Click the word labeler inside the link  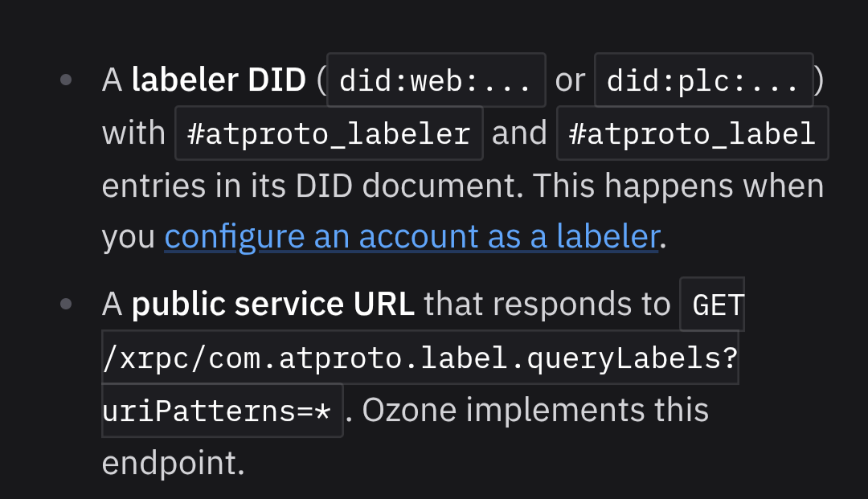[x=608, y=237]
